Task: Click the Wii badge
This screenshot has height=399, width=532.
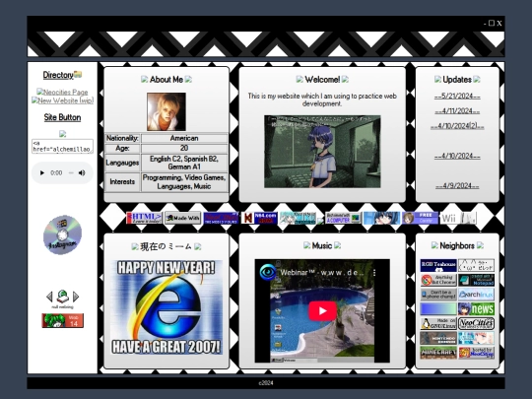Action: (458, 218)
